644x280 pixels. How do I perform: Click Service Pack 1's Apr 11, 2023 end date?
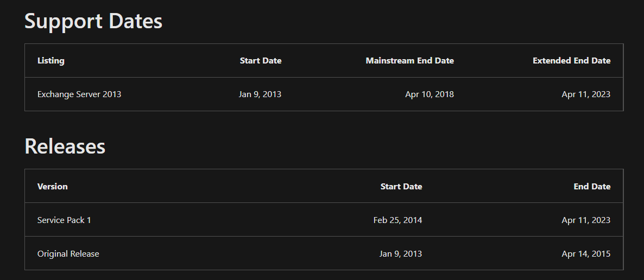tap(586, 220)
